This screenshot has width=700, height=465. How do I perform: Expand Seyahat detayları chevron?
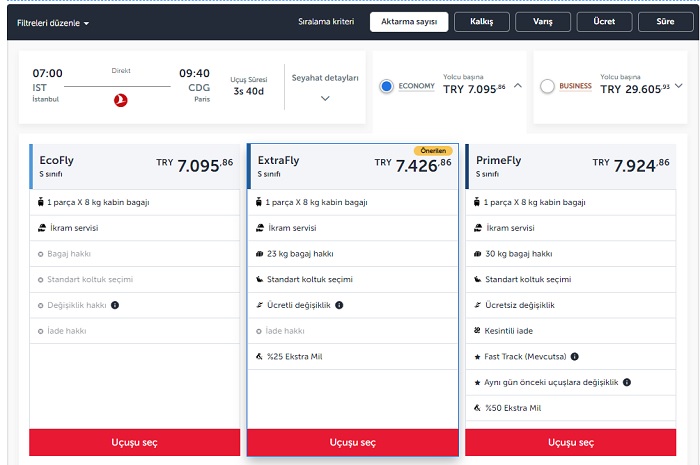325,99
